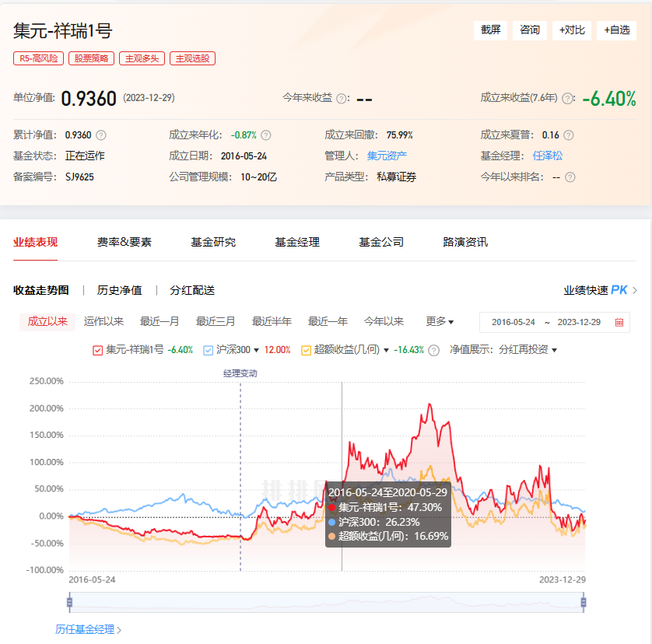Switch to 业绩表现 tab
This screenshot has width=652, height=644.
point(35,243)
